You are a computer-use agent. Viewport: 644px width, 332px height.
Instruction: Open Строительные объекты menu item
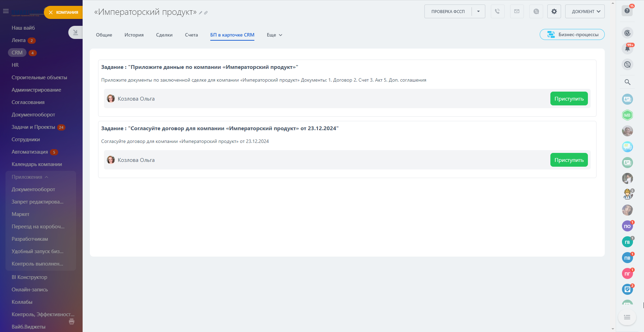coord(39,77)
